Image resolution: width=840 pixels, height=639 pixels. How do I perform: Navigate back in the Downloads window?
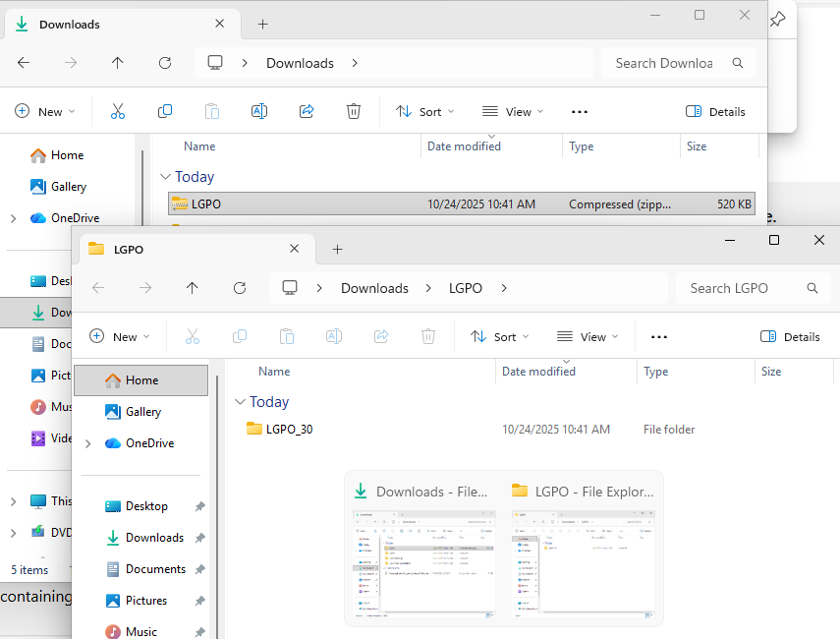pos(24,63)
